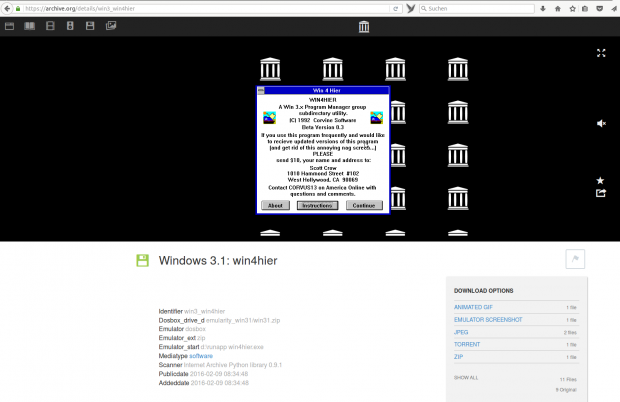Download the ZIP file link
This screenshot has height=402, width=620.
pos(458,357)
